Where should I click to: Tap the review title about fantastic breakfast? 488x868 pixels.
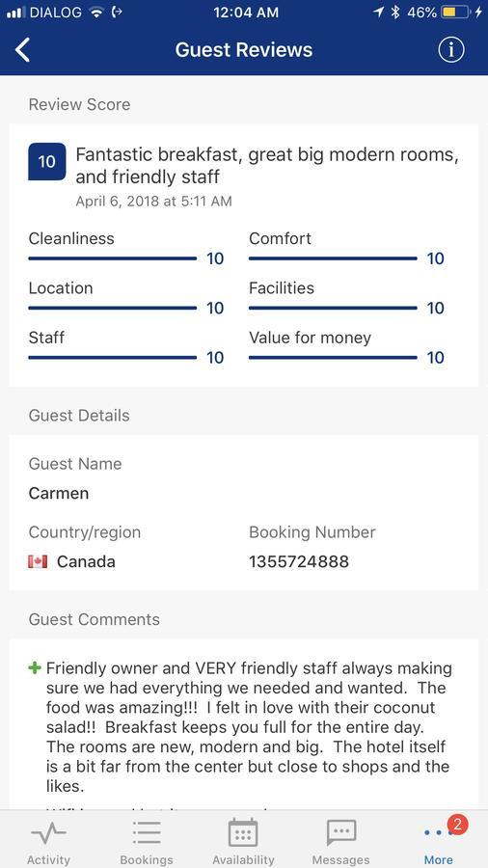pyautogui.click(x=267, y=166)
